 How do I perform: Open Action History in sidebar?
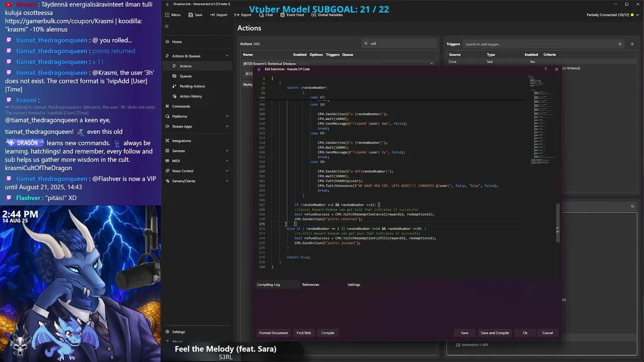tap(197, 96)
